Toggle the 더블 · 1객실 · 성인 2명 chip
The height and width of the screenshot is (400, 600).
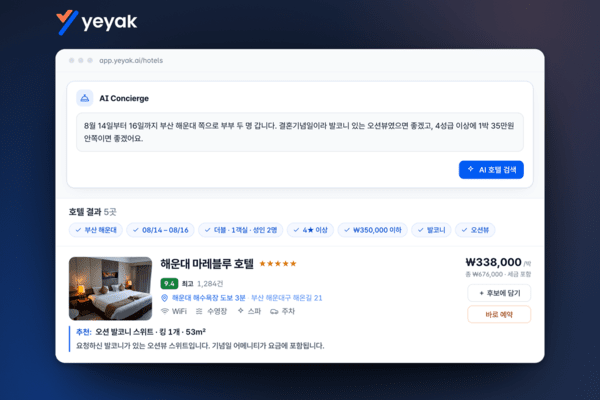coord(240,230)
